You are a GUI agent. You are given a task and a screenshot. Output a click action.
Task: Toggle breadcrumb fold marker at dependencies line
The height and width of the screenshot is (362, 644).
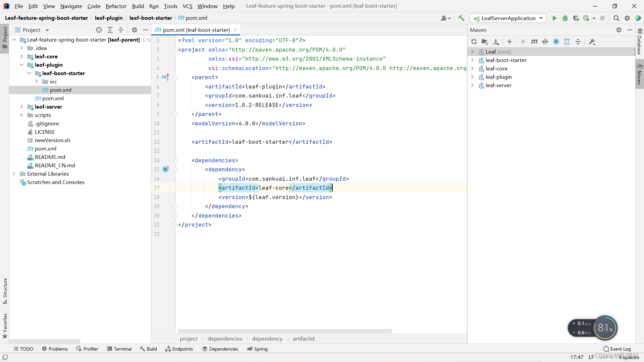[x=175, y=161]
